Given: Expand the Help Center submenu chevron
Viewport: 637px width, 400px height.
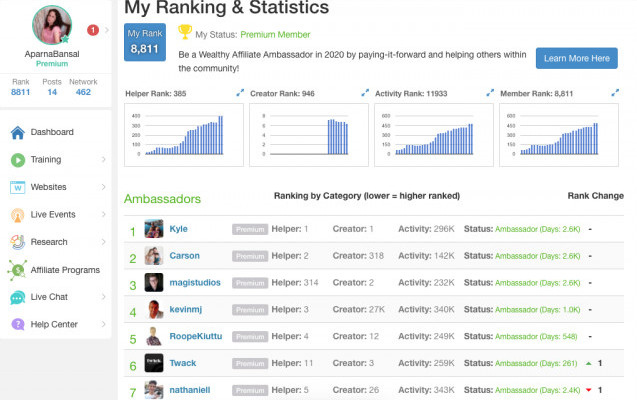Looking at the screenshot, I should (104, 324).
